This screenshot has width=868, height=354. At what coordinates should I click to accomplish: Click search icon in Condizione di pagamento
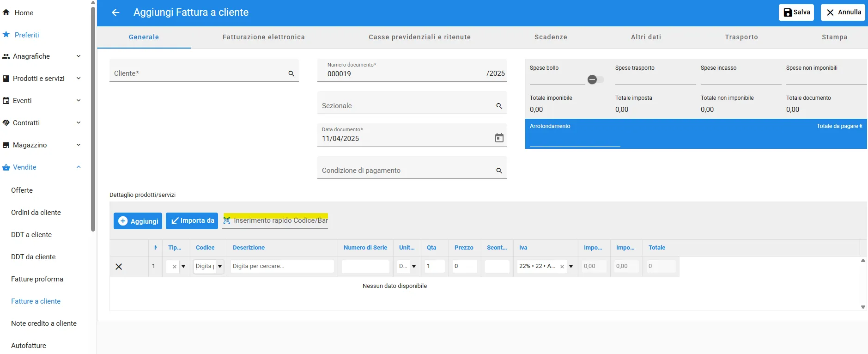499,171
